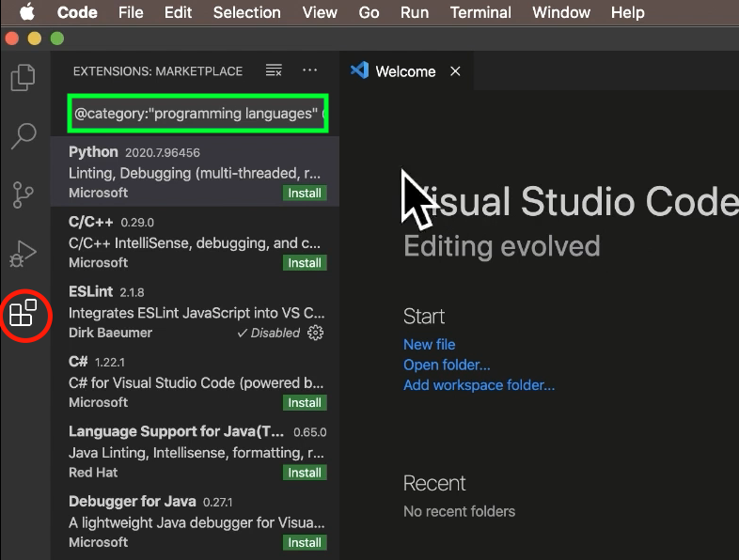
Task: Select the Welcome tab
Action: [x=406, y=71]
